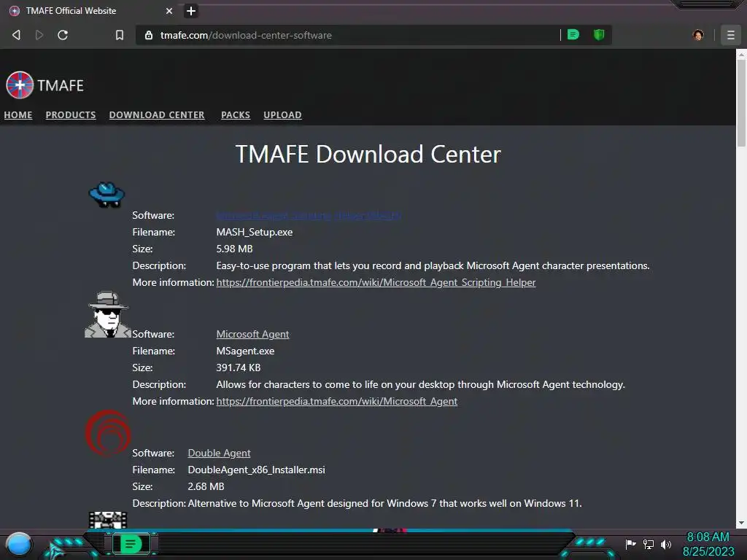Open the Microsoft Agent Scripting Helper download link
This screenshot has height=560, width=747.
309,215
